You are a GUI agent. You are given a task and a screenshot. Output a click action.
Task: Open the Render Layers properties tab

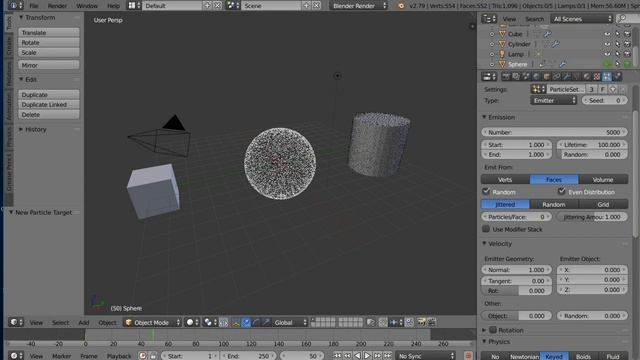pyautogui.click(x=516, y=76)
